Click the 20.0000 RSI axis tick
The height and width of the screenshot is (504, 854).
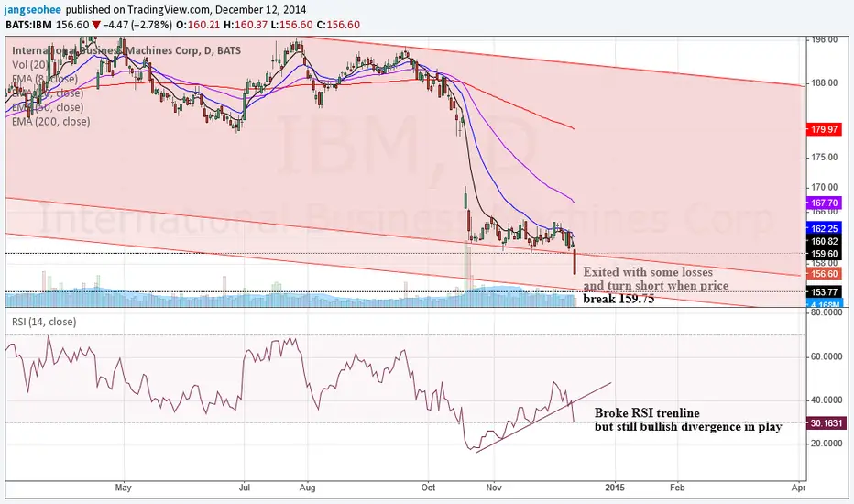(x=827, y=444)
